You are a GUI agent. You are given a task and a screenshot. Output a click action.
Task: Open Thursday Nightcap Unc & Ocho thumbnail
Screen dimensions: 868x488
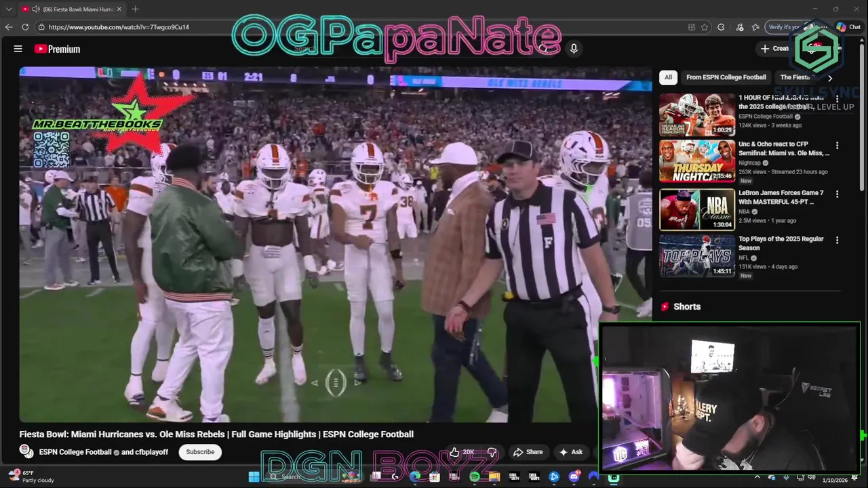point(697,161)
